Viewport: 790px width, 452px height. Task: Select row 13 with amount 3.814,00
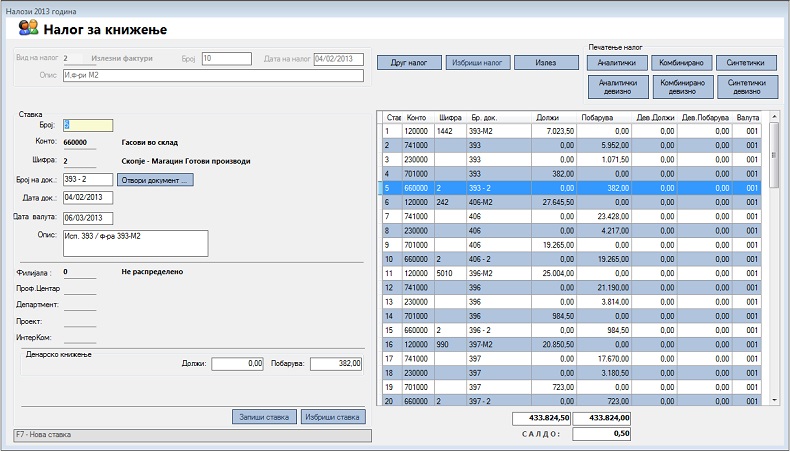tap(571, 302)
